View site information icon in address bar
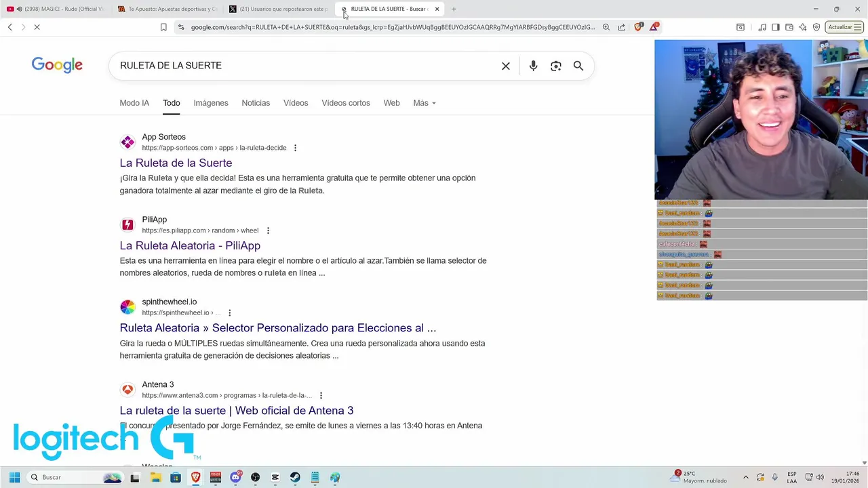Image resolution: width=868 pixels, height=488 pixels. (x=180, y=27)
